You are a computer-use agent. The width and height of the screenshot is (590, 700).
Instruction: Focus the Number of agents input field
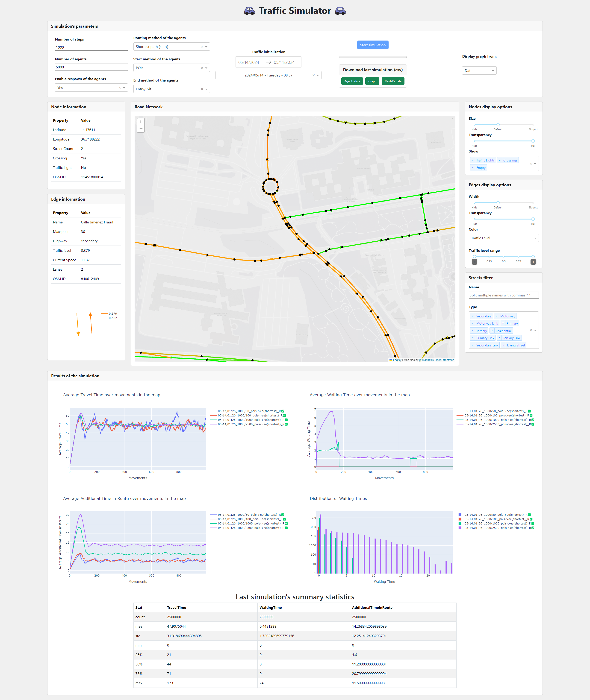(x=91, y=67)
